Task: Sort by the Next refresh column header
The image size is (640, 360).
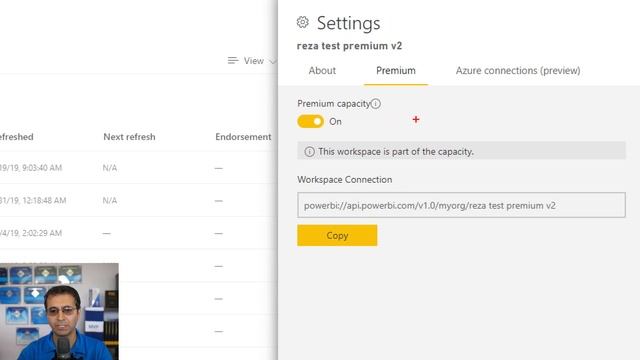Action: click(129, 137)
